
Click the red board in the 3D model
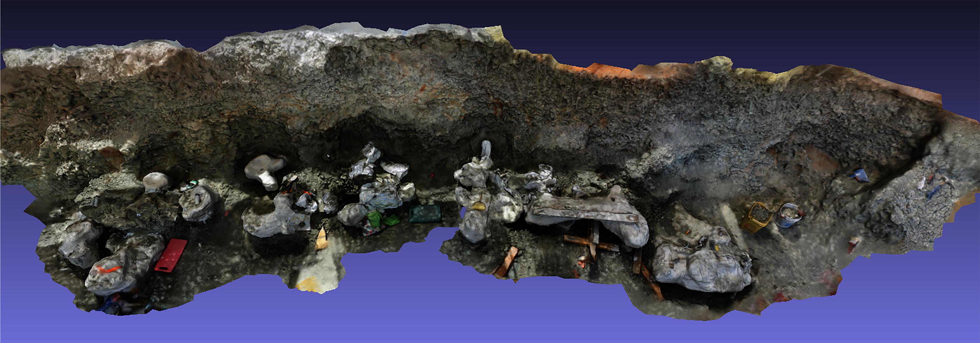[171, 255]
